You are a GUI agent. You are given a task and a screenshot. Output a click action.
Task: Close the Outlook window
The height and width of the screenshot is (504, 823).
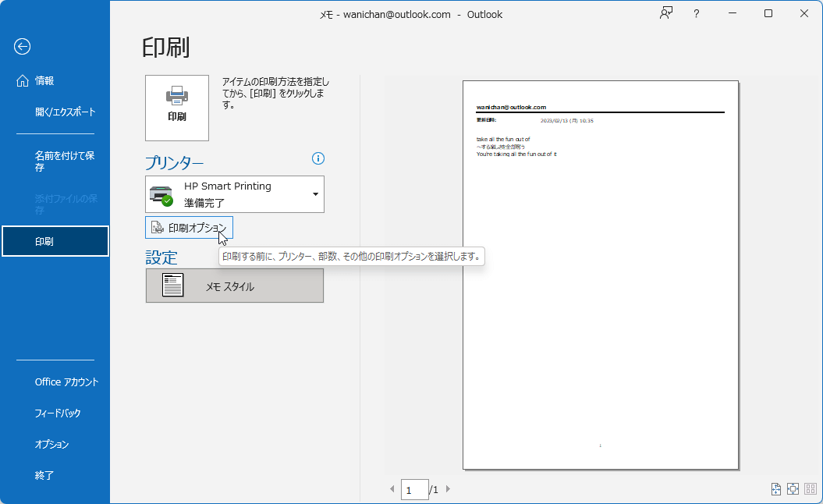click(804, 13)
